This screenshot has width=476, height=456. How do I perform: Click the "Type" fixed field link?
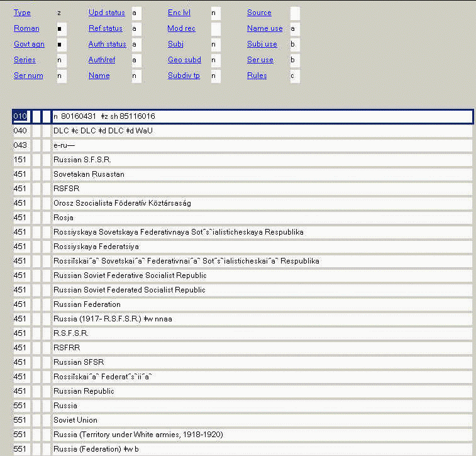tap(22, 13)
